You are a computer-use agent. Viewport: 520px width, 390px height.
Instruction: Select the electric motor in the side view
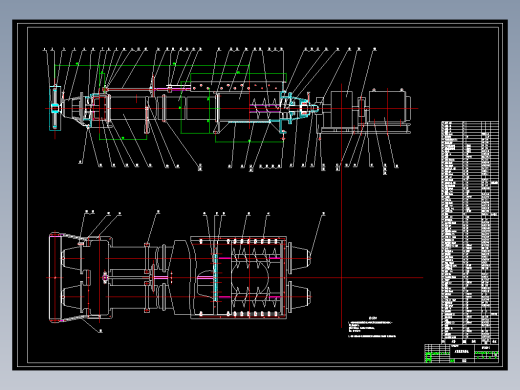(389, 106)
